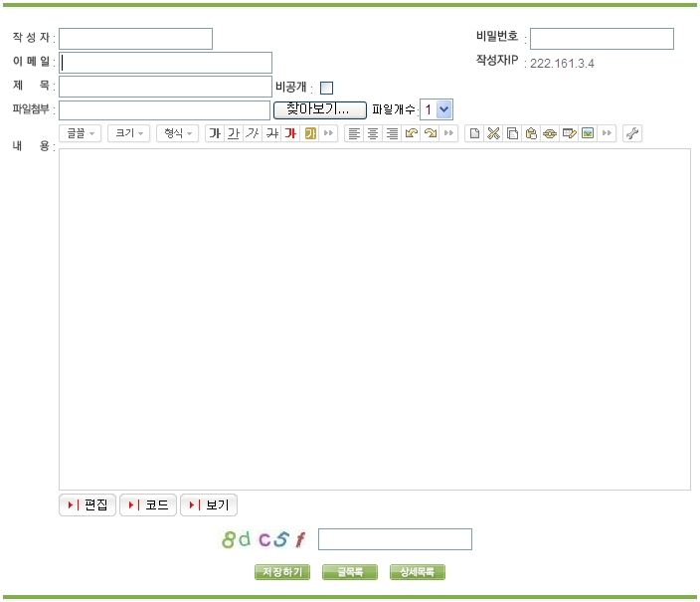Toggle bold text formatting icon
Screen dimensions: 700x602
215,133
